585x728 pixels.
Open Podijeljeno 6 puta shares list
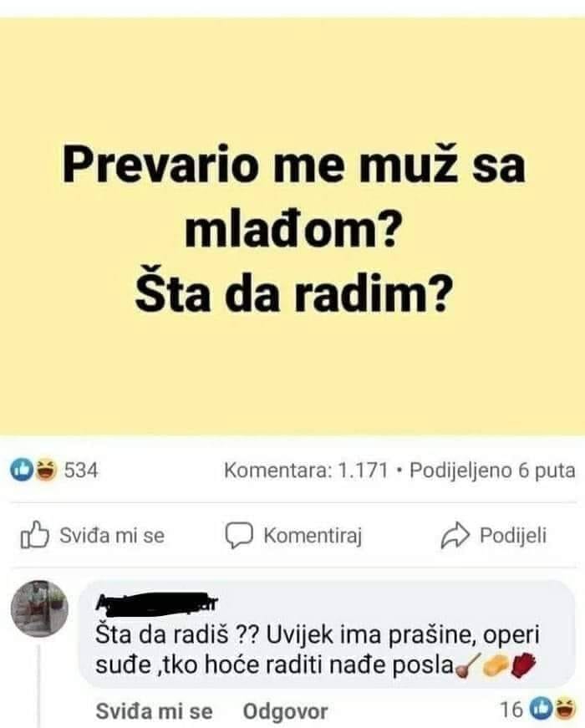point(492,471)
